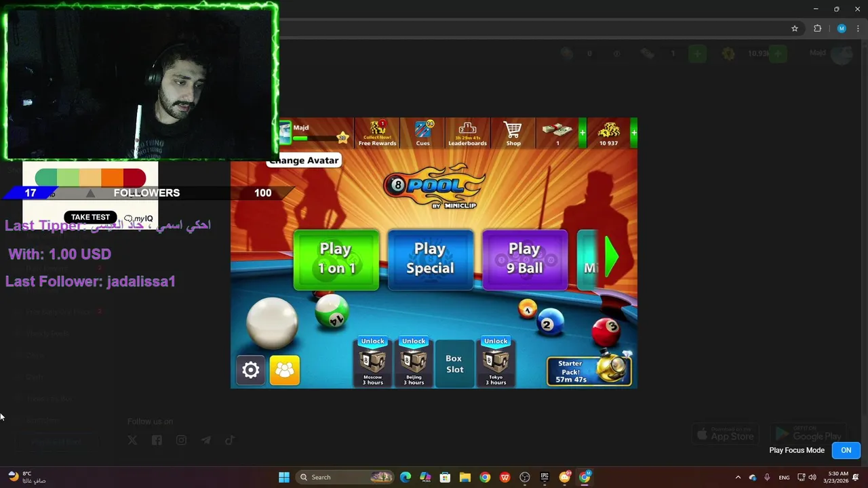This screenshot has width=868, height=488.
Task: Click 8 Ball Pool Miniclip logo
Action: point(435,188)
